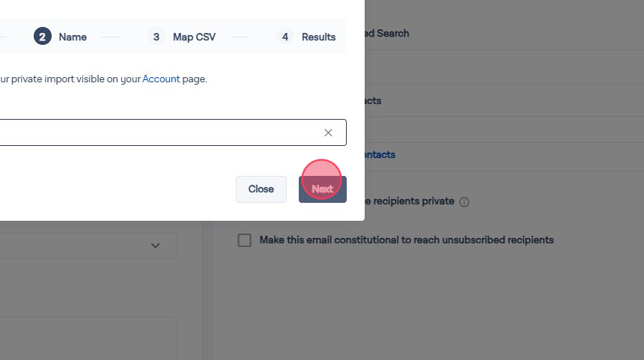This screenshot has width=644, height=360.
Task: Open the Account page link
Action: point(161,79)
